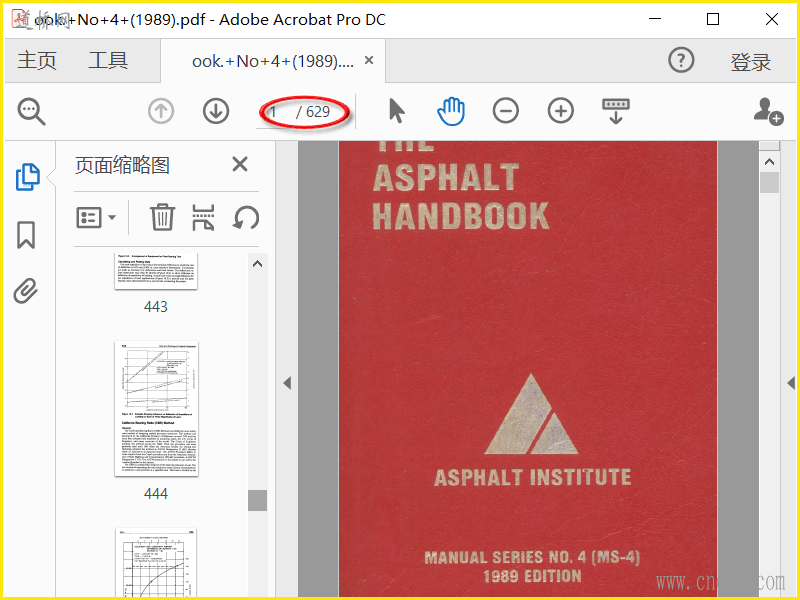The image size is (800, 600).
Task: Minimize the Adobe Acrobat window
Action: [x=655, y=19]
